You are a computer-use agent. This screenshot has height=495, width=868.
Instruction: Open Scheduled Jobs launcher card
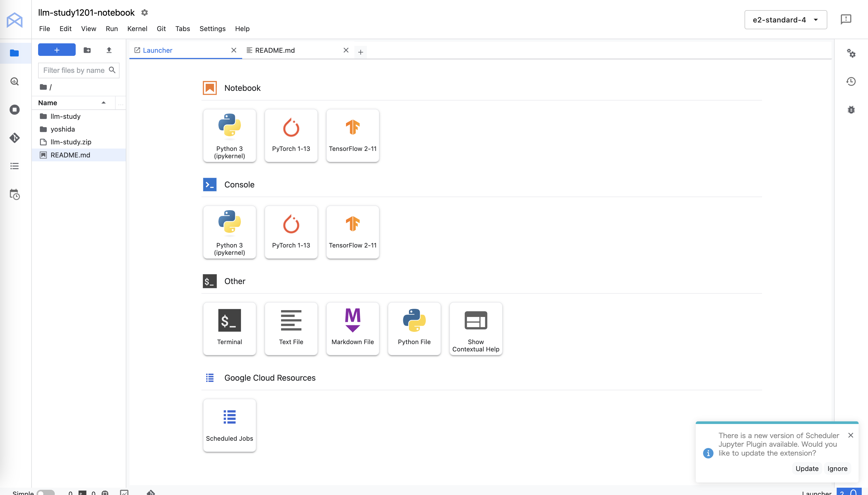click(229, 425)
